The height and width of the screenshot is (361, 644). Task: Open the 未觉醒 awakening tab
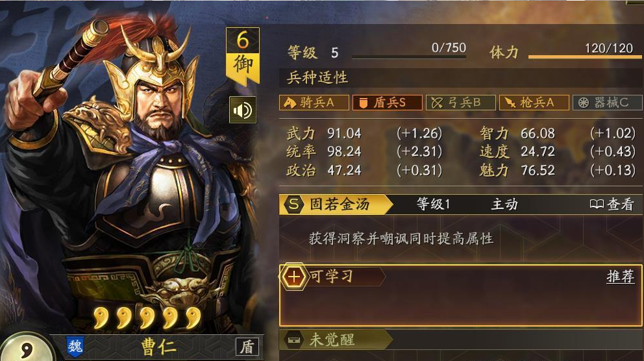pyautogui.click(x=336, y=340)
